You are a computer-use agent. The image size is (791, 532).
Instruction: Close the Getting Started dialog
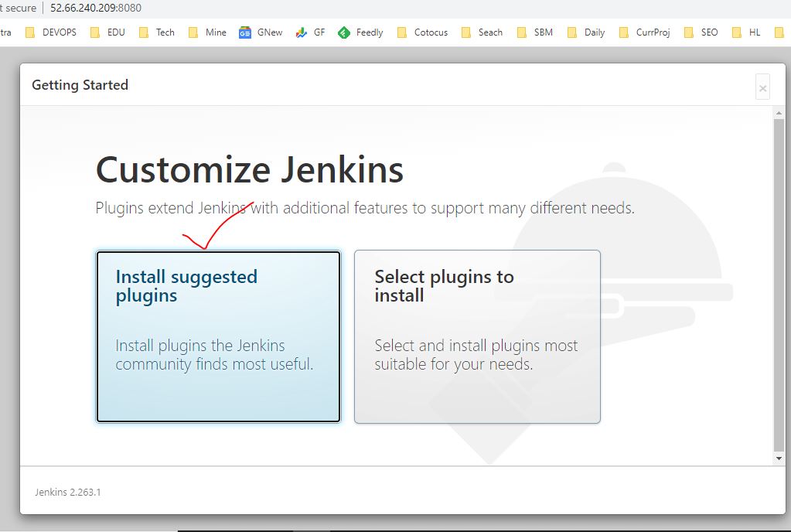click(762, 88)
